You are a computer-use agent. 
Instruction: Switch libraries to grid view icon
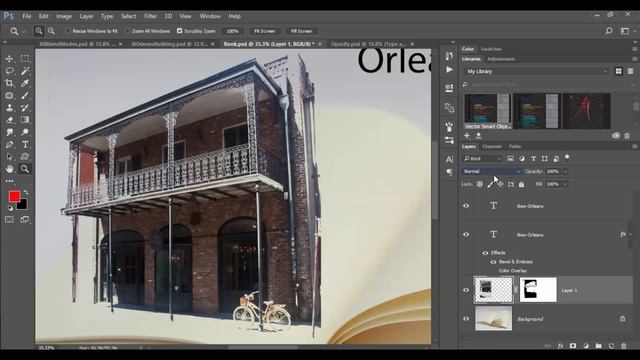619,71
